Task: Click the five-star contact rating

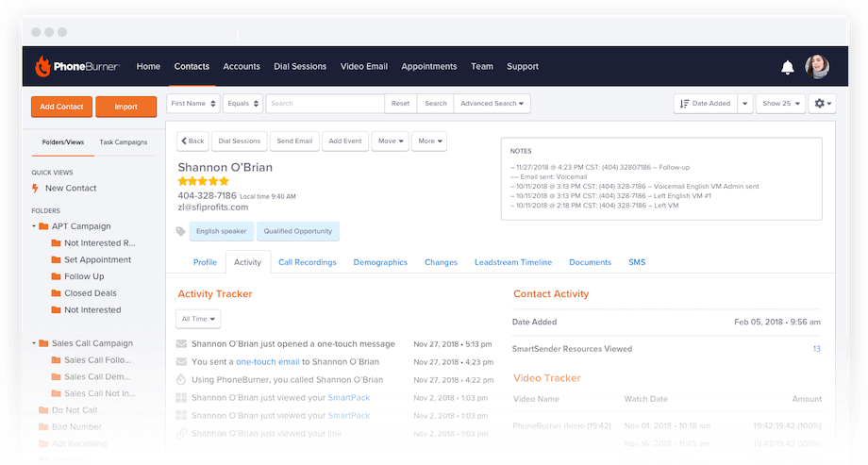Action: click(203, 181)
